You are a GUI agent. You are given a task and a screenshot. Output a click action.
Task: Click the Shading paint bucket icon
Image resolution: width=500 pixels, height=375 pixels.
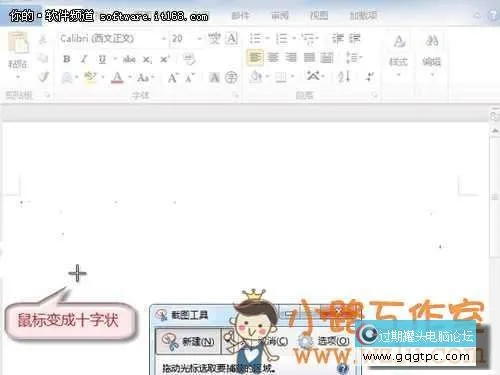point(256,77)
